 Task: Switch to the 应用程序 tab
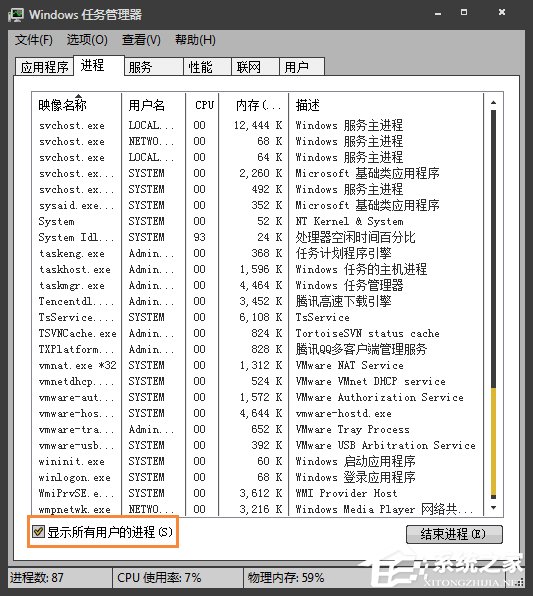(x=44, y=67)
